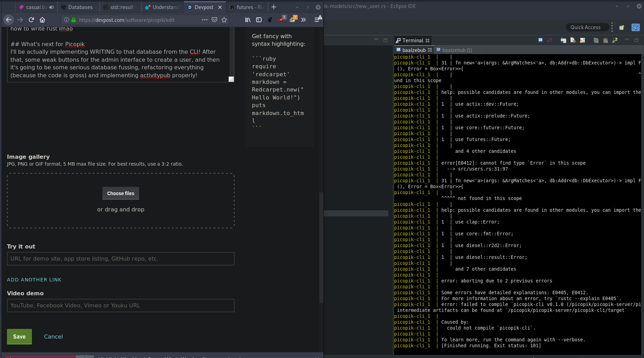The width and height of the screenshot is (644, 358).
Task: Toggle the Firefox sidebar view
Action: (x=259, y=20)
